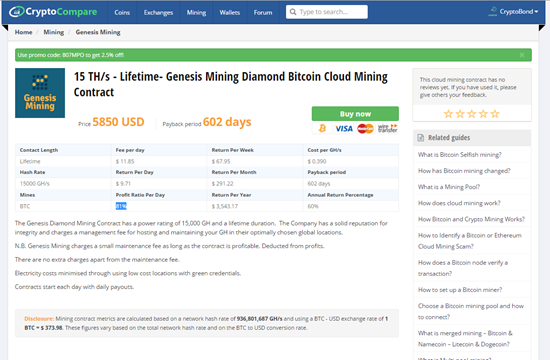Click the 15000 GH/s hash rate value
Screen dimensions: 550x360
point(35,184)
